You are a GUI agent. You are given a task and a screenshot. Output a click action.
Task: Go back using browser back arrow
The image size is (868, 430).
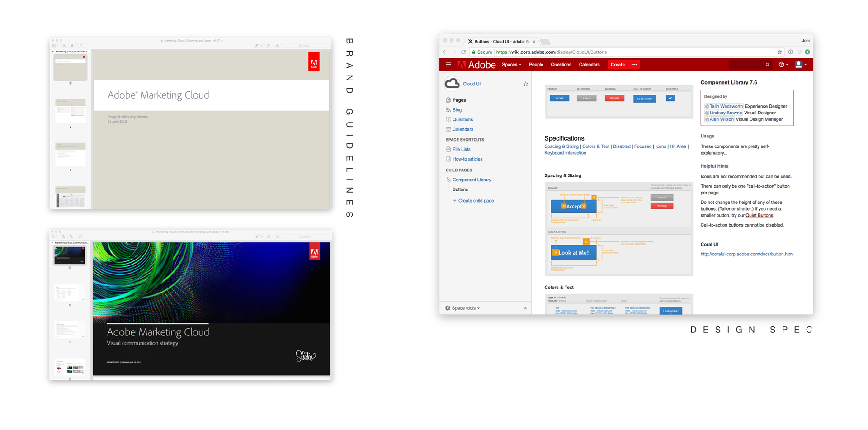click(x=445, y=52)
